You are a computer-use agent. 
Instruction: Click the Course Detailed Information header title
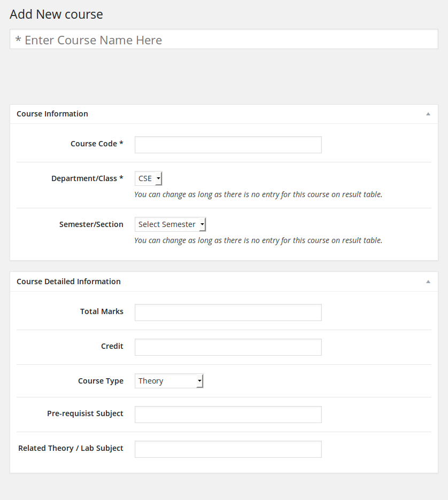68,282
